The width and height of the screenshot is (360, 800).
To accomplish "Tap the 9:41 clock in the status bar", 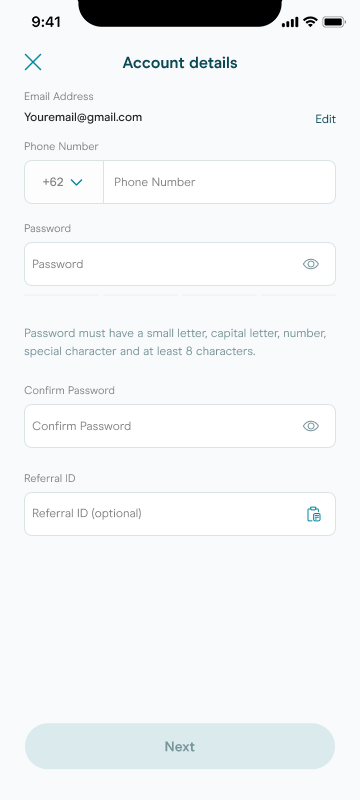I will pos(46,22).
